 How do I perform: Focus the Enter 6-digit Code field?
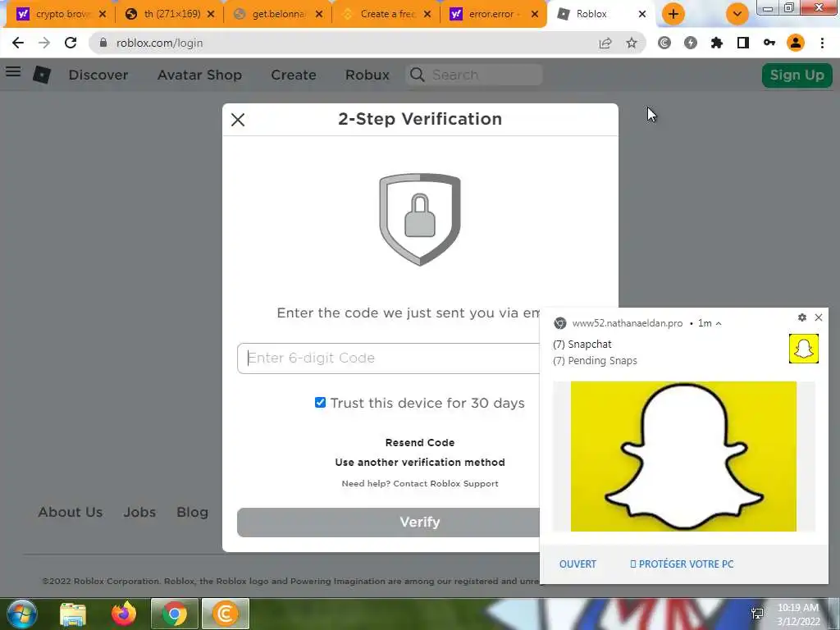click(388, 358)
